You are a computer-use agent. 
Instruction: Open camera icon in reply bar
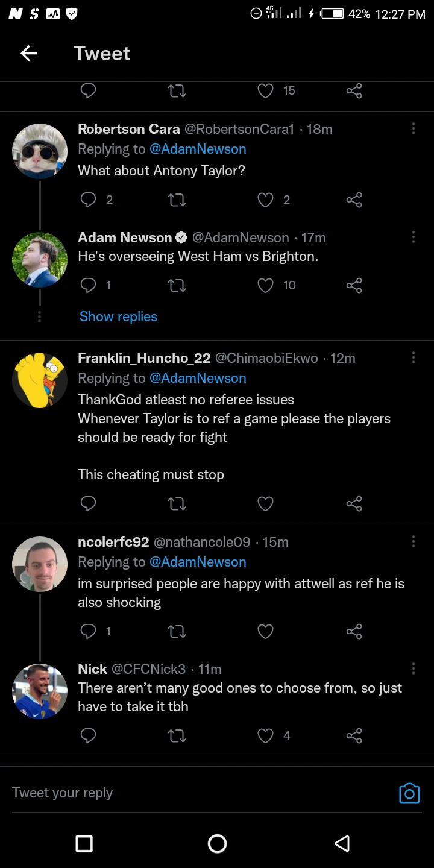tap(409, 793)
